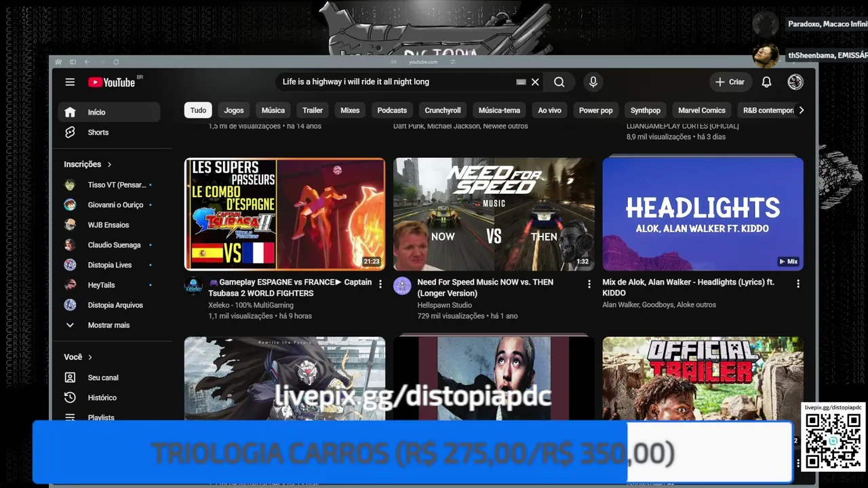Open HeyTails channel avatar

(70, 285)
